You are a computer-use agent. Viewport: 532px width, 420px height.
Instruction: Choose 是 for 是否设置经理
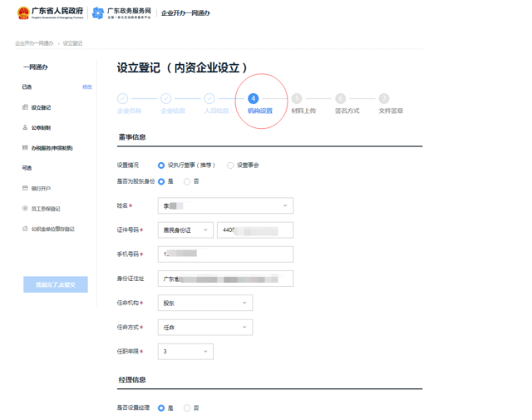coord(161,408)
